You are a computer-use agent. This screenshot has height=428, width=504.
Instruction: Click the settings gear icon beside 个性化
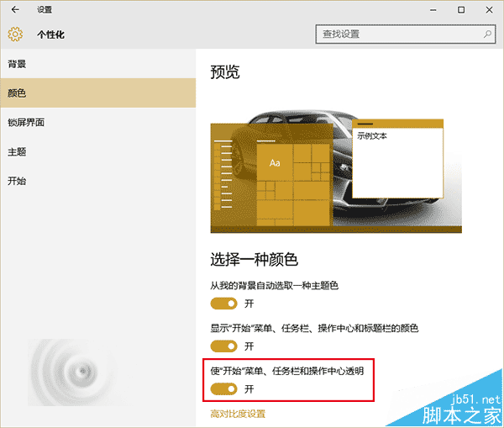pos(15,34)
